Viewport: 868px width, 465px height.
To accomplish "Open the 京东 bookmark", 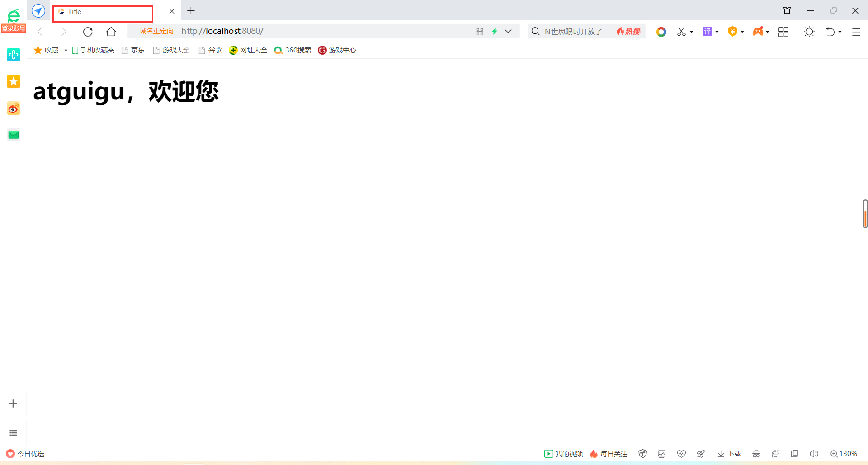I will tap(133, 50).
